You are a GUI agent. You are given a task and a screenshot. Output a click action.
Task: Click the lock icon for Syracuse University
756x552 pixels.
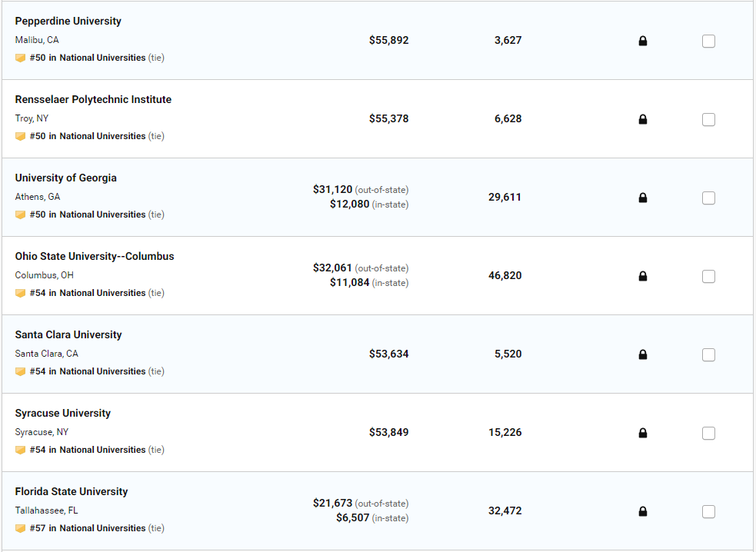tap(643, 433)
